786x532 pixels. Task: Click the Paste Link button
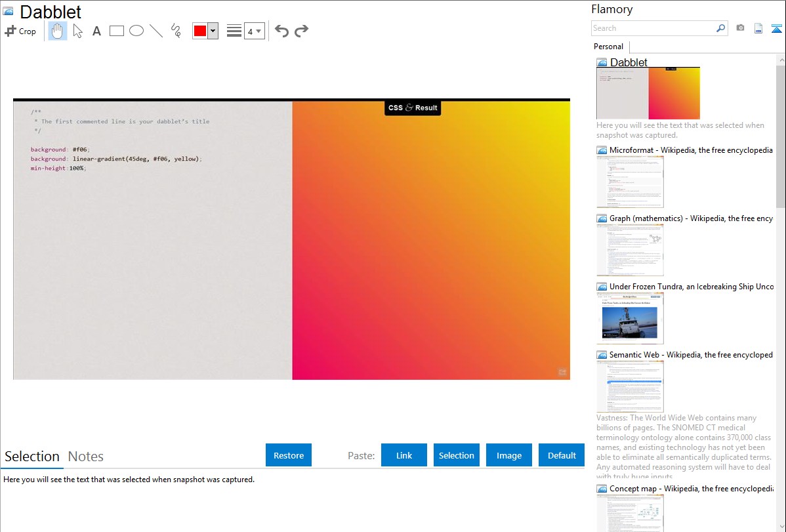404,455
